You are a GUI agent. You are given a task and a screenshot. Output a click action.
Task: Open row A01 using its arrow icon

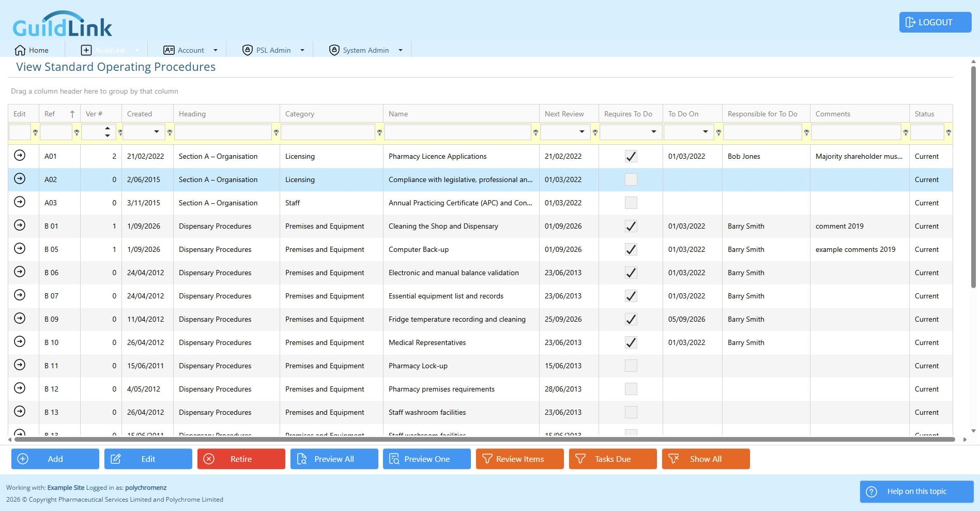[x=20, y=155]
